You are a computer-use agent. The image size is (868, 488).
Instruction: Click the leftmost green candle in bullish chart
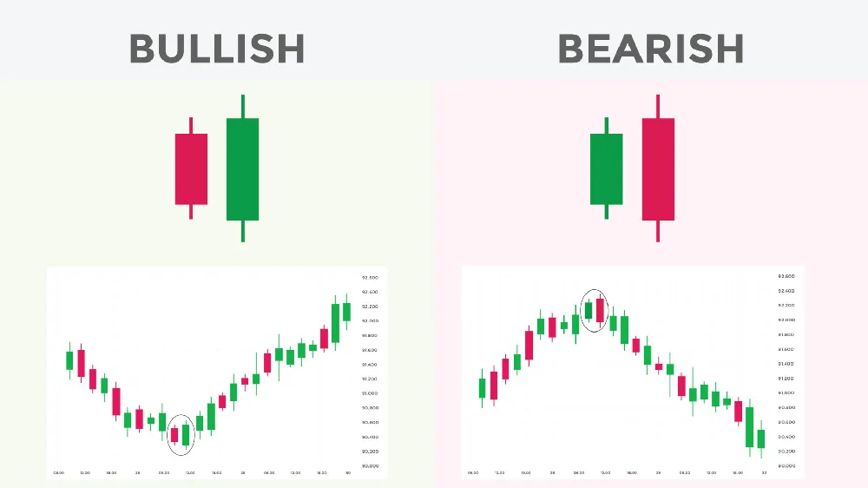pos(69,360)
